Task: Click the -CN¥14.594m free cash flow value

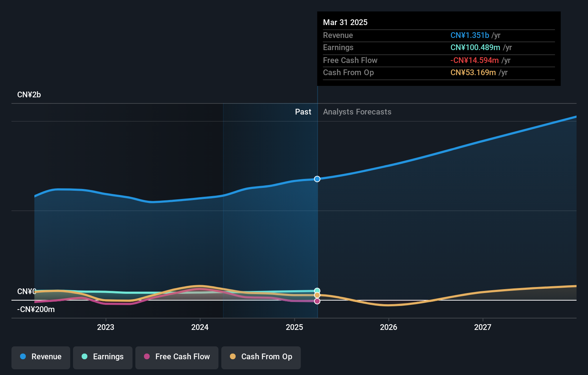Action: (x=474, y=60)
